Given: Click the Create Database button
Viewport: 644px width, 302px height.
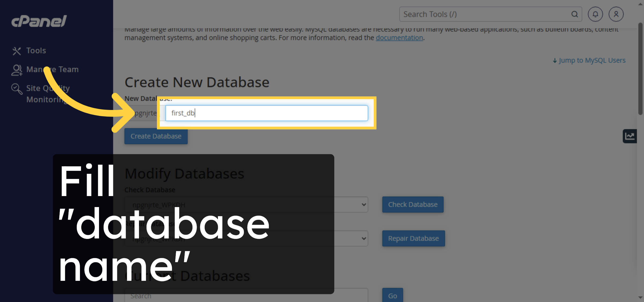Looking at the screenshot, I should click(x=156, y=136).
